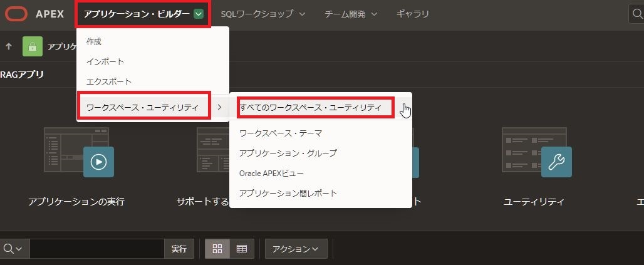Viewport: 644px width, 265px height.
Task: Click the run application play icon
Action: (x=98, y=162)
